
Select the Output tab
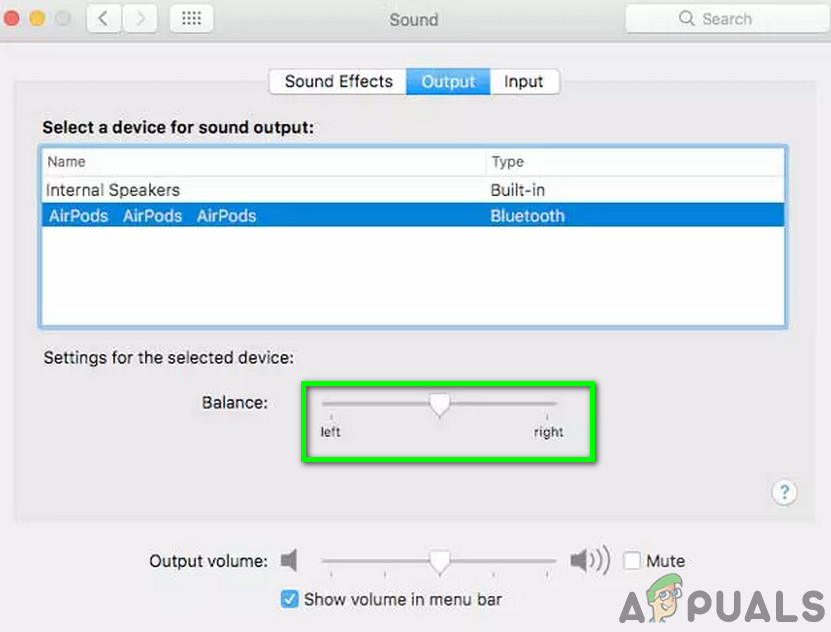point(448,82)
